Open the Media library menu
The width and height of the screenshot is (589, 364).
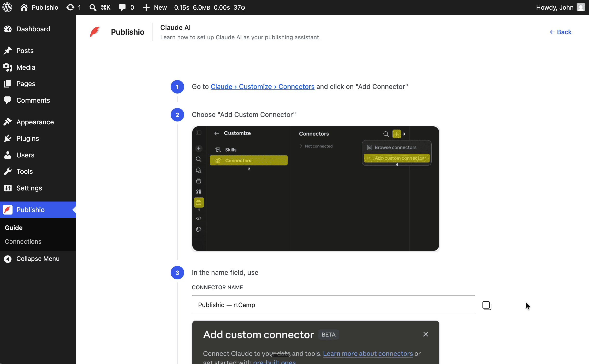[38, 67]
